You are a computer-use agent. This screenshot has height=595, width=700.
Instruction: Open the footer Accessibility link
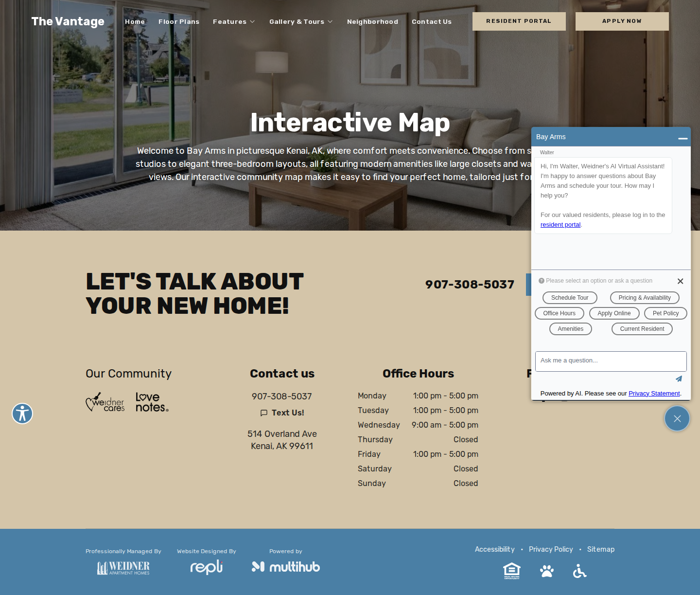pos(495,549)
